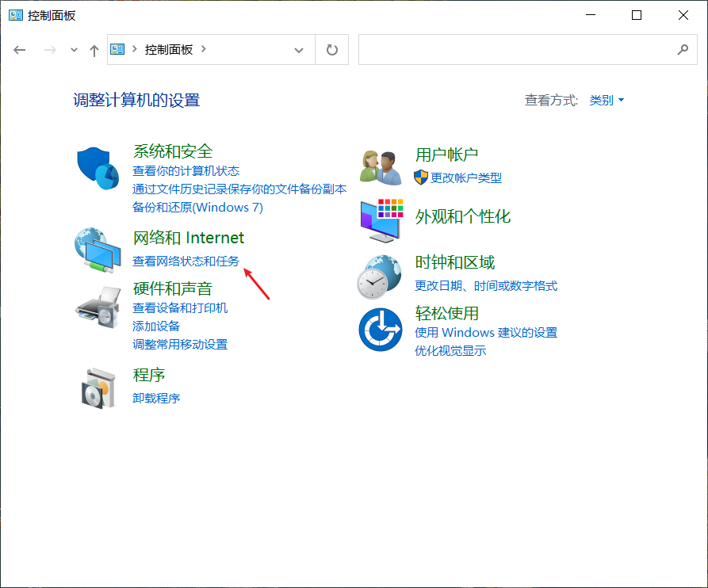The height and width of the screenshot is (588, 708).
Task: Open 通过文件历史记录保存你的文件备份副本 link
Action: pyautogui.click(x=239, y=189)
